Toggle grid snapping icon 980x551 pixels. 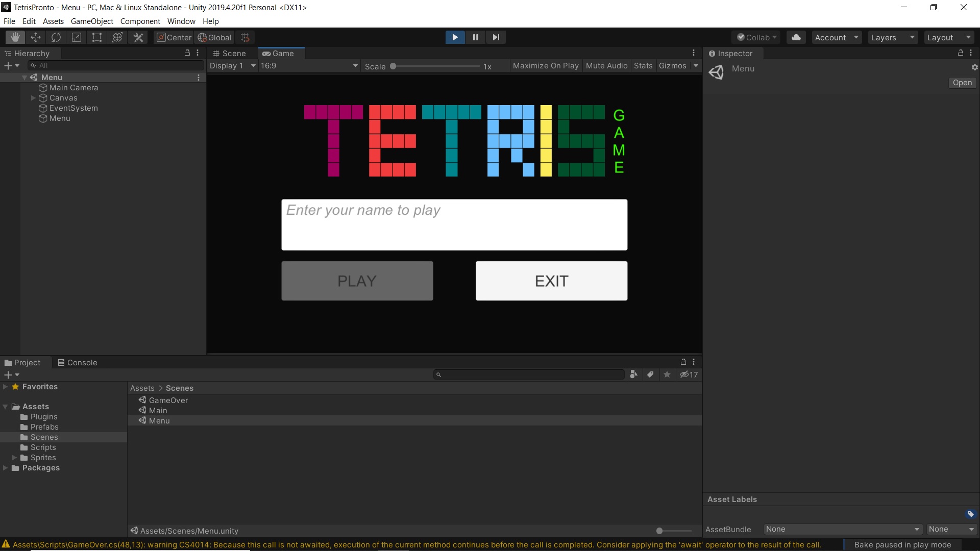point(246,37)
